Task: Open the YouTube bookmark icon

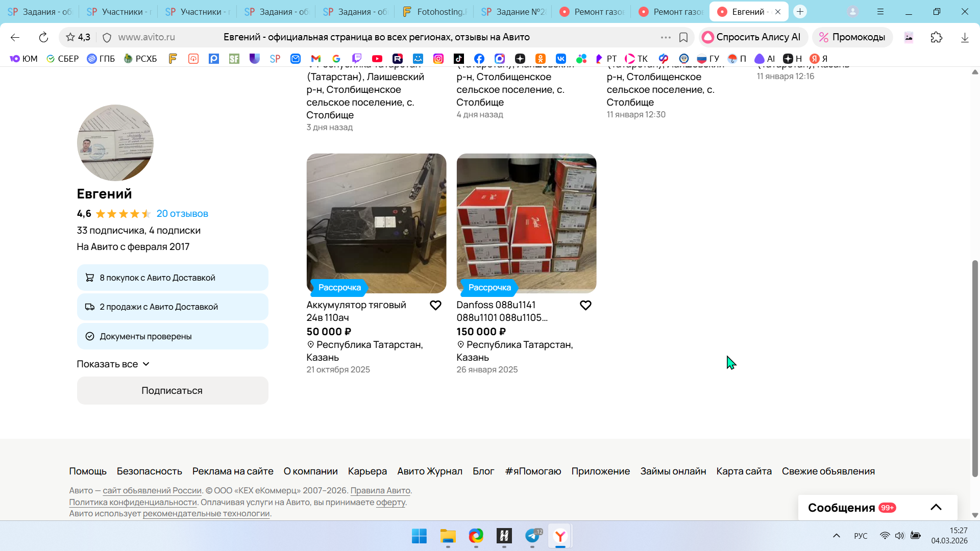Action: pyautogui.click(x=377, y=59)
